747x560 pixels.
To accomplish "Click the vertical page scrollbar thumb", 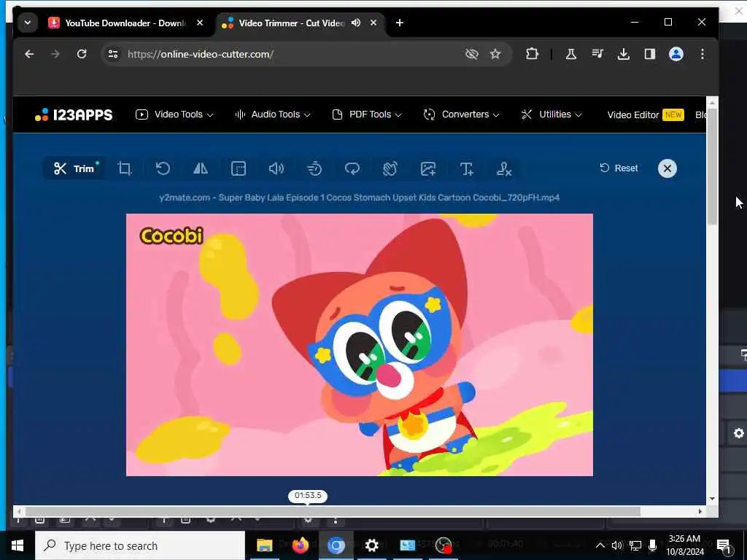I will (712, 167).
